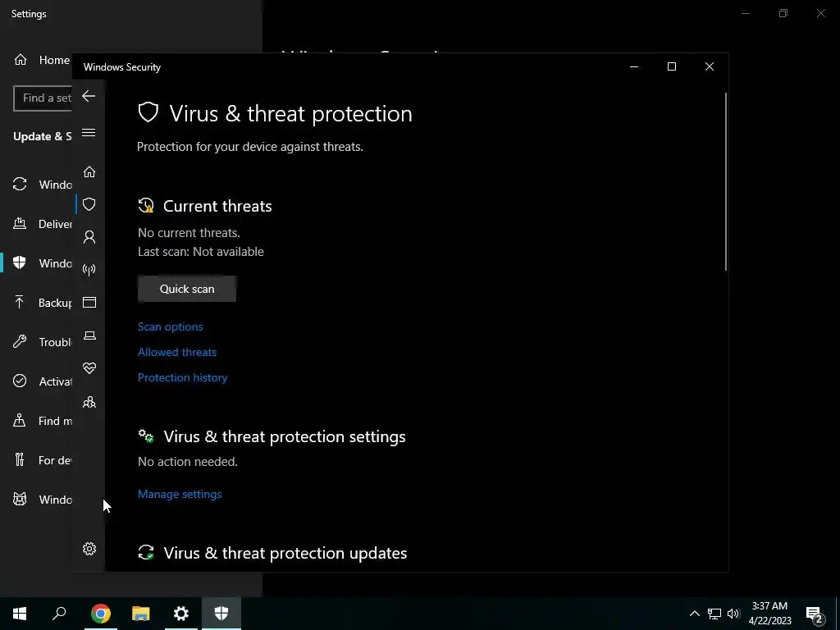Open Manage settings link
This screenshot has height=630, width=840.
pyautogui.click(x=180, y=494)
